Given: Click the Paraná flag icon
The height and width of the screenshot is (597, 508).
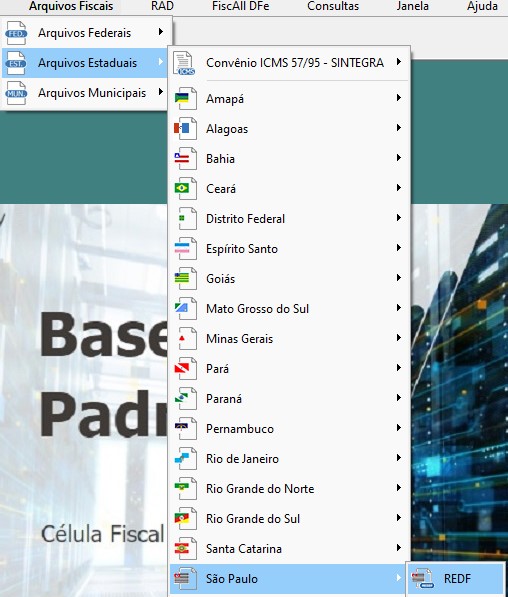Looking at the screenshot, I should click(x=185, y=399).
